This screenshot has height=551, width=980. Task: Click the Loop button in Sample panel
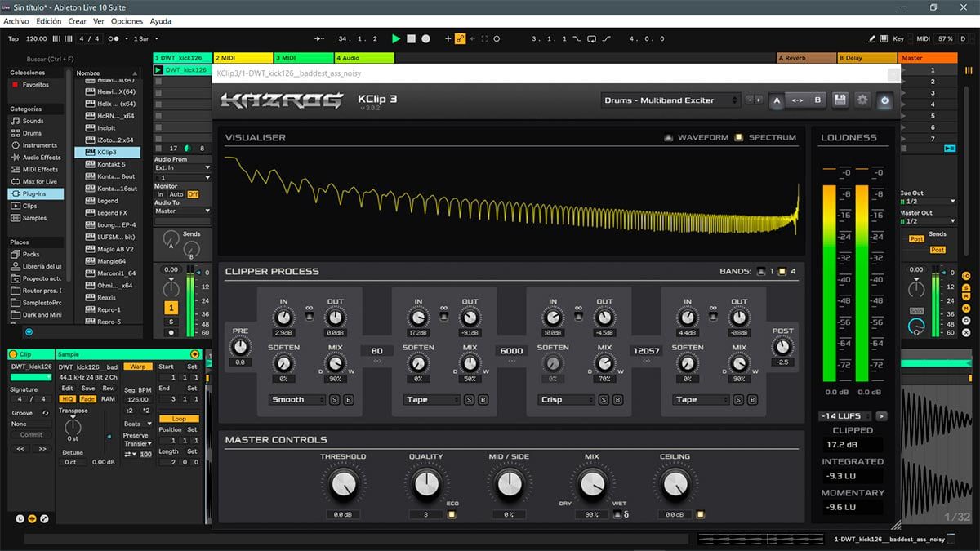point(179,419)
